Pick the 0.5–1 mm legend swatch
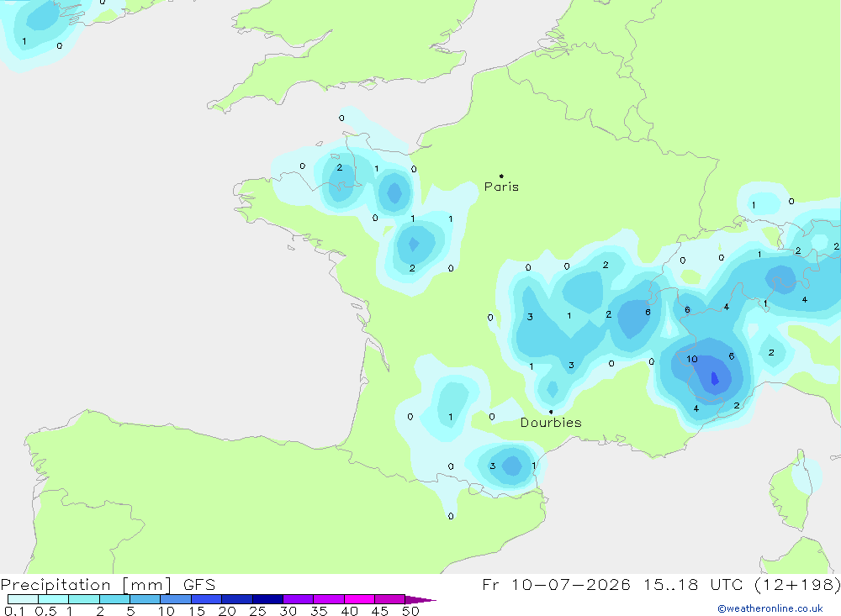The width and height of the screenshot is (841, 616). point(54,599)
